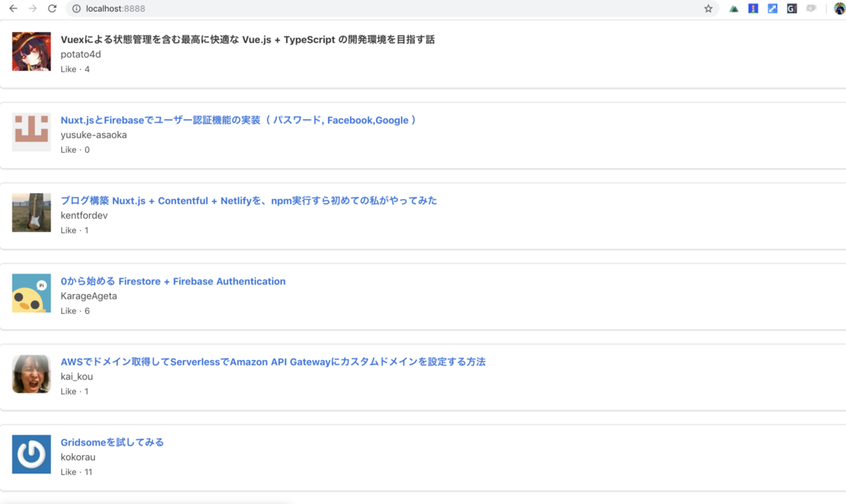The height and width of the screenshot is (504, 846).
Task: Go back with the browser back arrow
Action: pos(13,8)
